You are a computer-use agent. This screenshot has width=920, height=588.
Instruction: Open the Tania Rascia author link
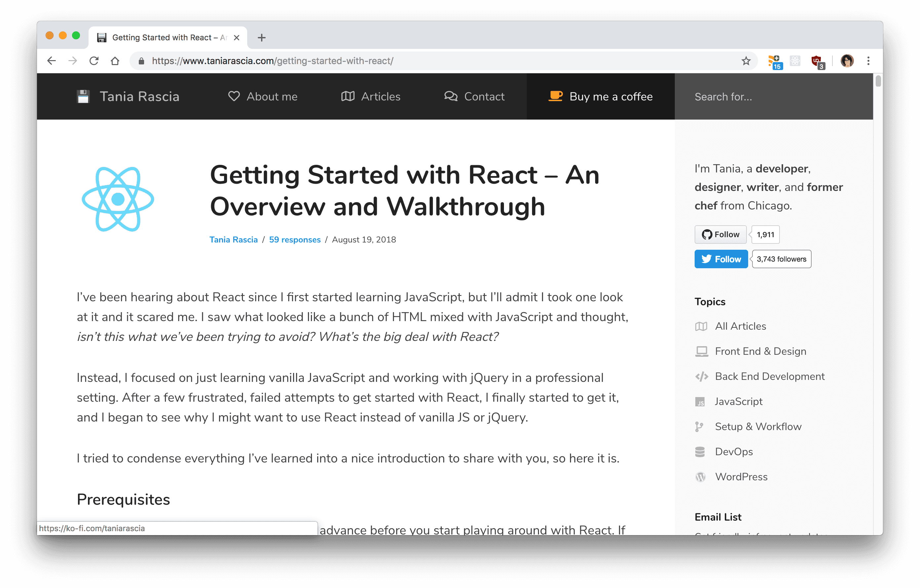(x=233, y=239)
